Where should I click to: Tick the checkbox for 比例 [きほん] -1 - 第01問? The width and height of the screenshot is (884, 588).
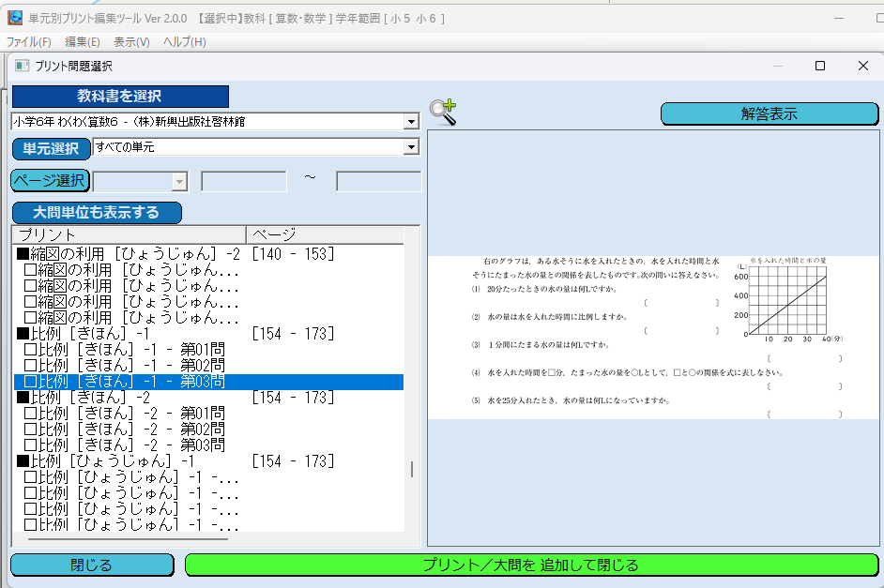[30, 350]
